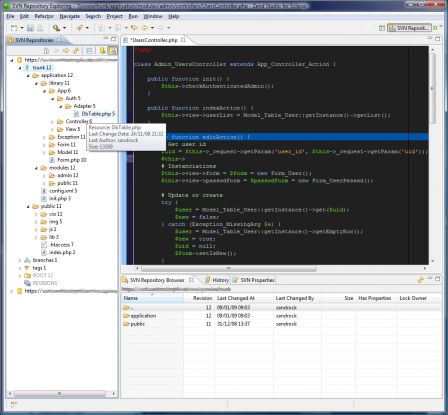Expand the admin 12 folder
The height and width of the screenshot is (415, 448).
pos(44,175)
